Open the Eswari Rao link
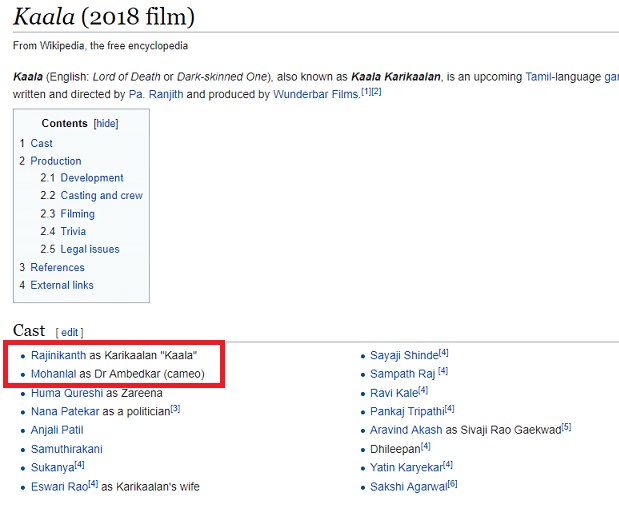The image size is (619, 508). [x=60, y=487]
